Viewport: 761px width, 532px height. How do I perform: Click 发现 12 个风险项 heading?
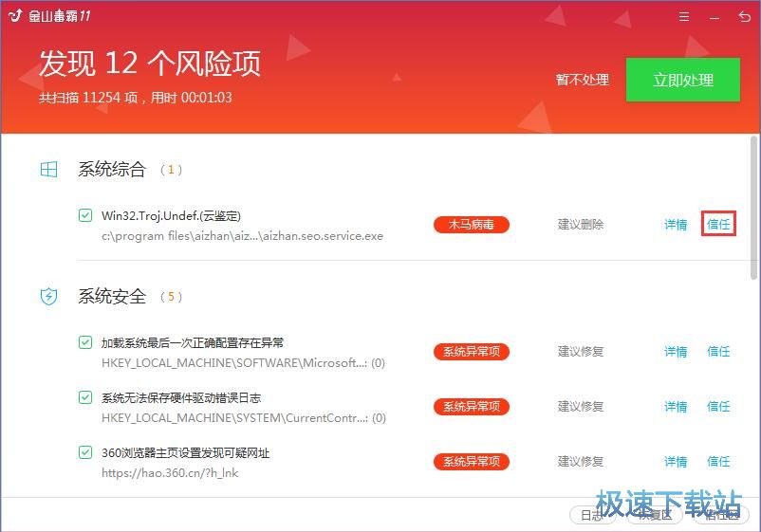coord(150,64)
